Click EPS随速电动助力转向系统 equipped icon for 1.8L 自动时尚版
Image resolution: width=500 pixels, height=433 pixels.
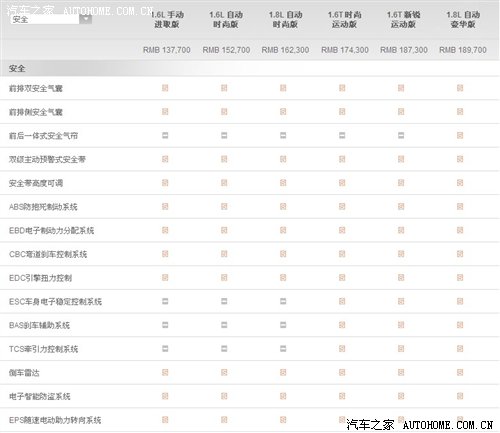point(283,420)
